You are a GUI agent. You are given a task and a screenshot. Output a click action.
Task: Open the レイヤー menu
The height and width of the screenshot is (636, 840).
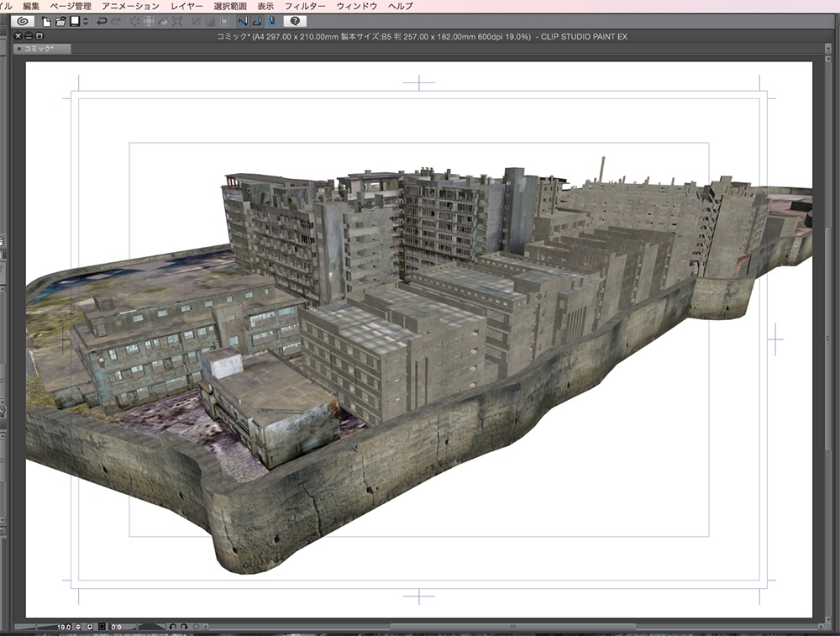coord(186,6)
